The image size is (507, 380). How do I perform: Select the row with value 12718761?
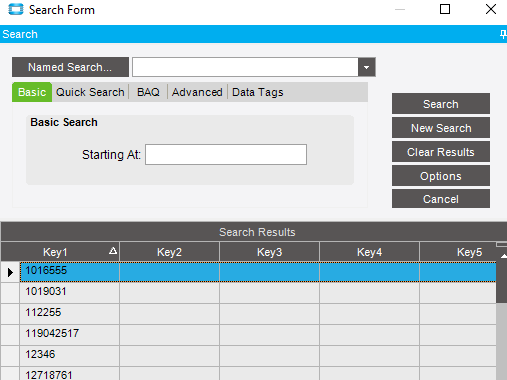click(258, 374)
